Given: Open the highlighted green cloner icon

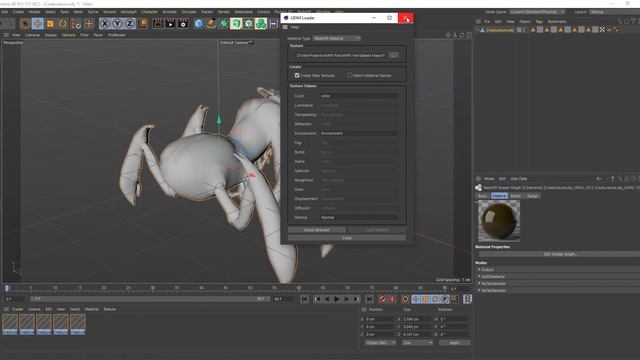Looking at the screenshot, I should point(236,24).
